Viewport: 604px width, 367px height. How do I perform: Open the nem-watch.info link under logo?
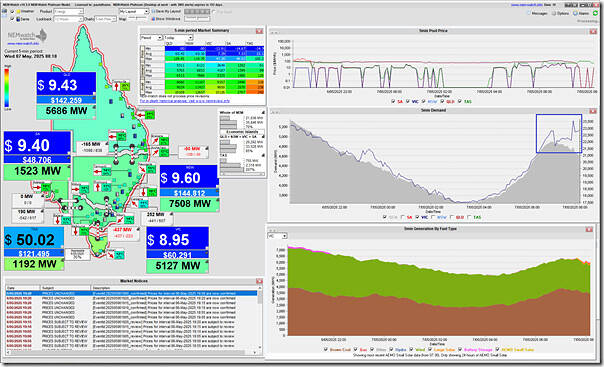tap(22, 44)
